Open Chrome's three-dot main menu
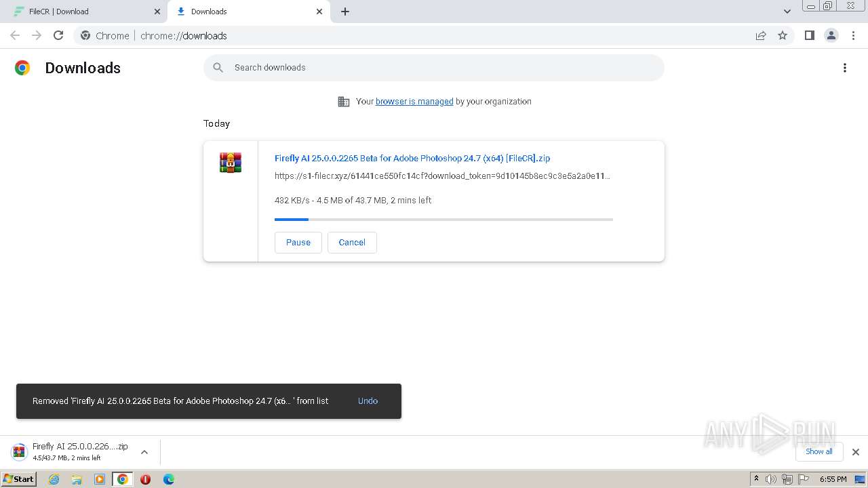Viewport: 868px width, 488px height. tap(854, 36)
